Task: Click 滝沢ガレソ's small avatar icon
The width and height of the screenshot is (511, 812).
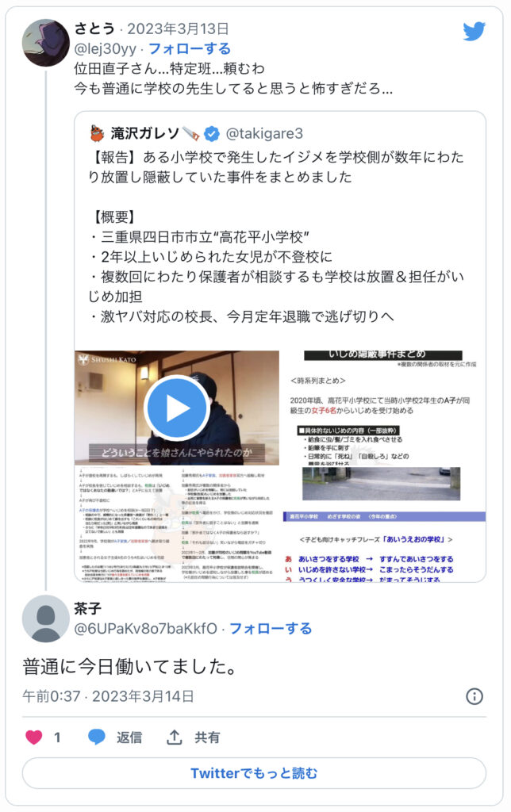Action: [97, 133]
